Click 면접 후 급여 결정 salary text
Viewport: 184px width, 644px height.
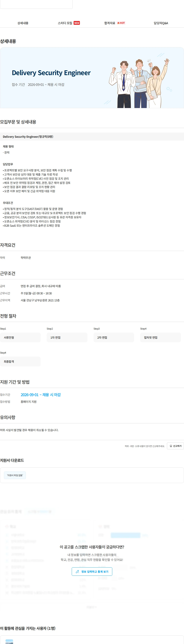(41, 286)
